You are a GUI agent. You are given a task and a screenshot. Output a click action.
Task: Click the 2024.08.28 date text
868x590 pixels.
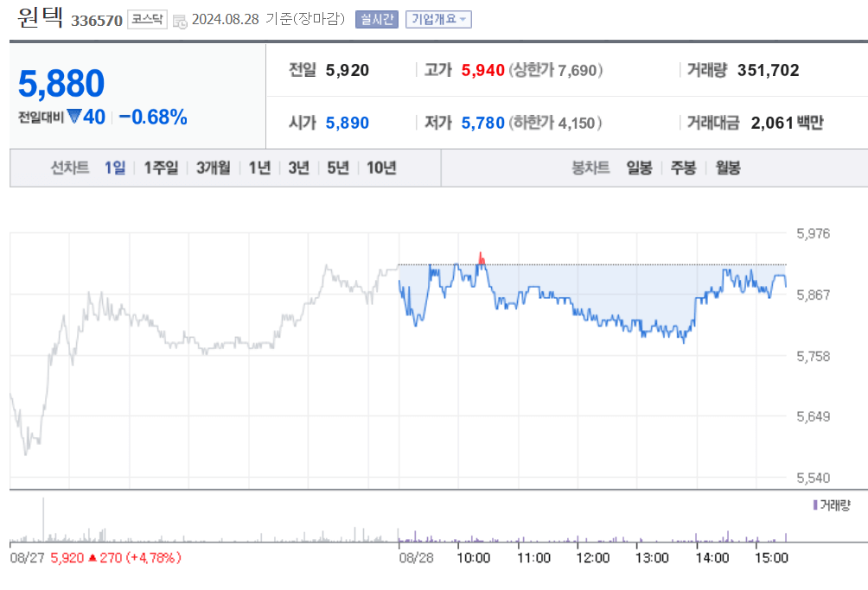(x=226, y=19)
